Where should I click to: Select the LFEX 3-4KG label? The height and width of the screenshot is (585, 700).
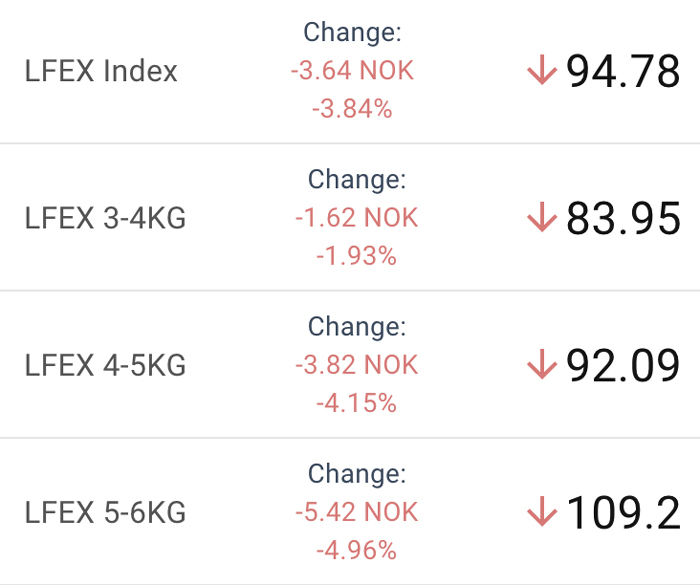(x=105, y=219)
